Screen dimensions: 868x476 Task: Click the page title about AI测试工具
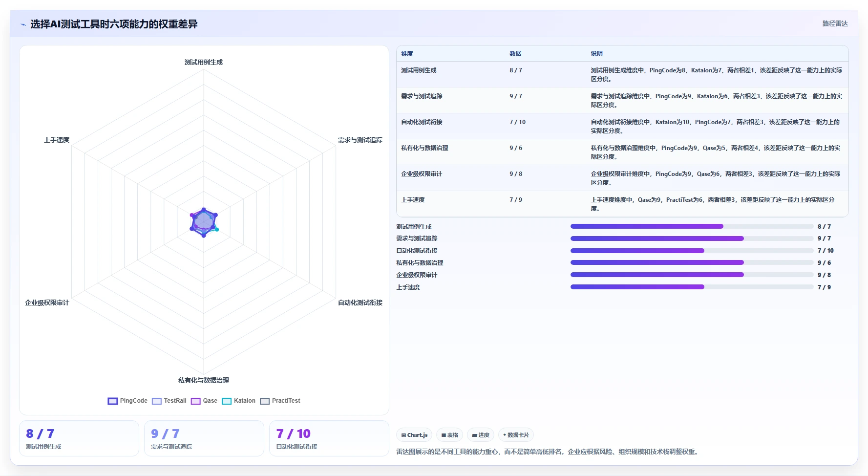click(x=114, y=24)
